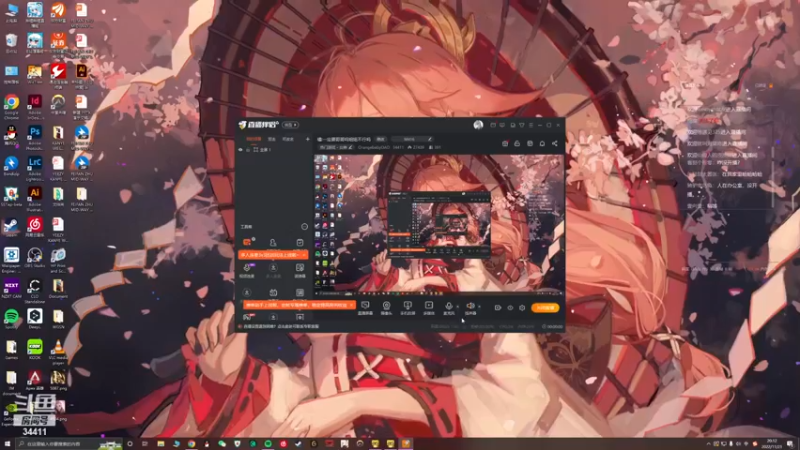This screenshot has width=800, height=450.
Task: Select the 全屏1 source row
Action: point(274,150)
